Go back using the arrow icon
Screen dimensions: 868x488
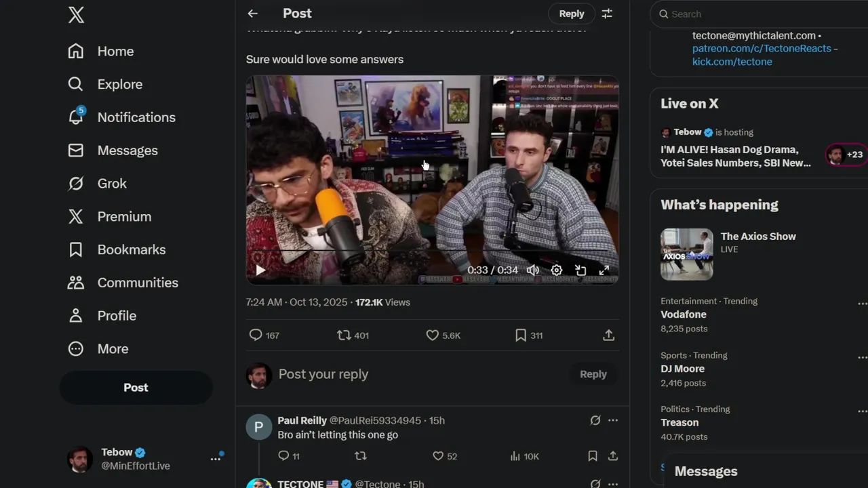coord(253,14)
